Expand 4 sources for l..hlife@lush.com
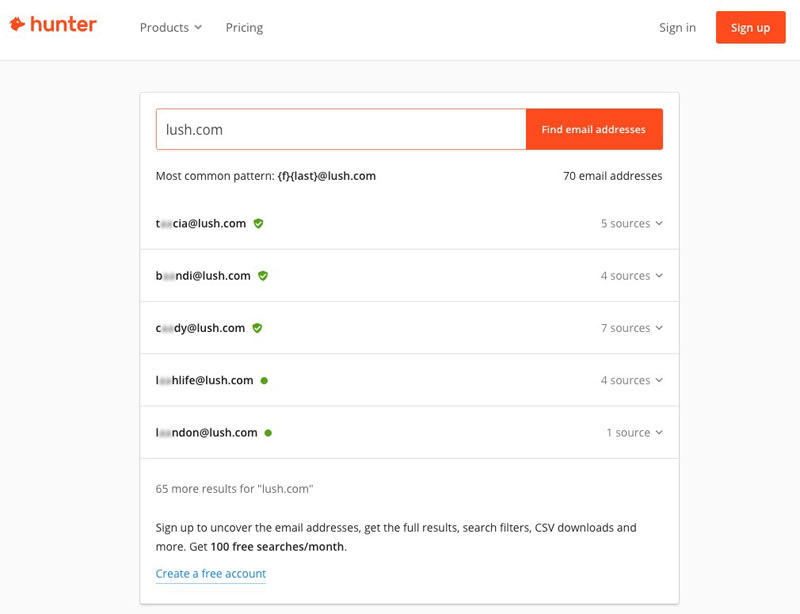The width and height of the screenshot is (800, 614). 632,380
